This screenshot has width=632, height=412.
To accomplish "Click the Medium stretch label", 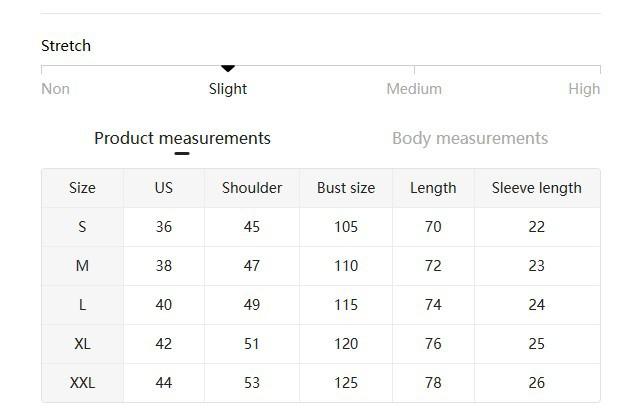I will tap(414, 89).
